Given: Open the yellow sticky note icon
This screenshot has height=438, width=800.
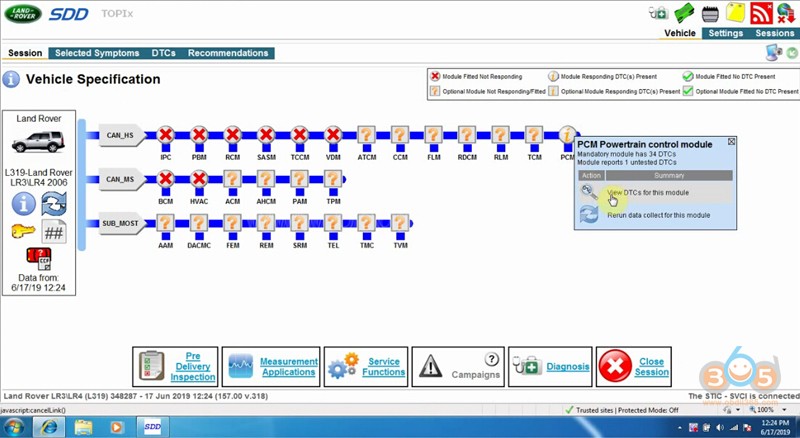Looking at the screenshot, I should (735, 13).
